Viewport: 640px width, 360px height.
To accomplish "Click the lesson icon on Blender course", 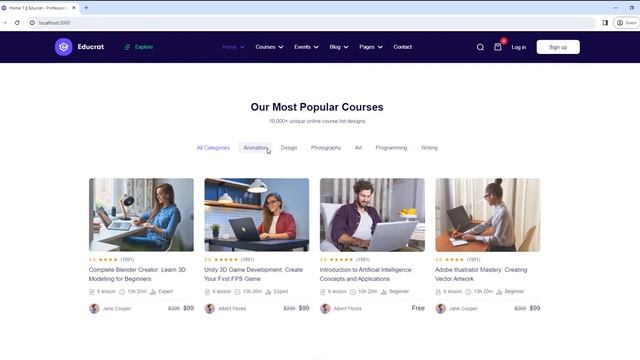I will tap(92, 292).
